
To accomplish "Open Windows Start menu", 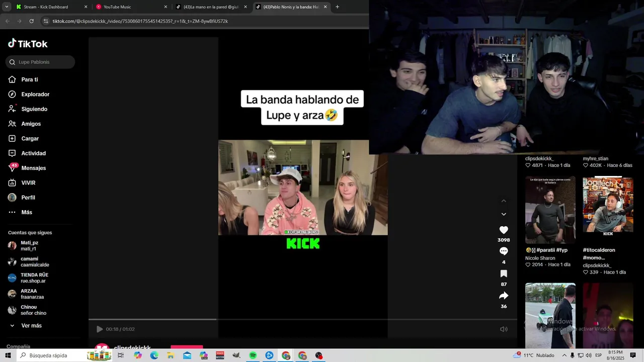I will pos(8,355).
